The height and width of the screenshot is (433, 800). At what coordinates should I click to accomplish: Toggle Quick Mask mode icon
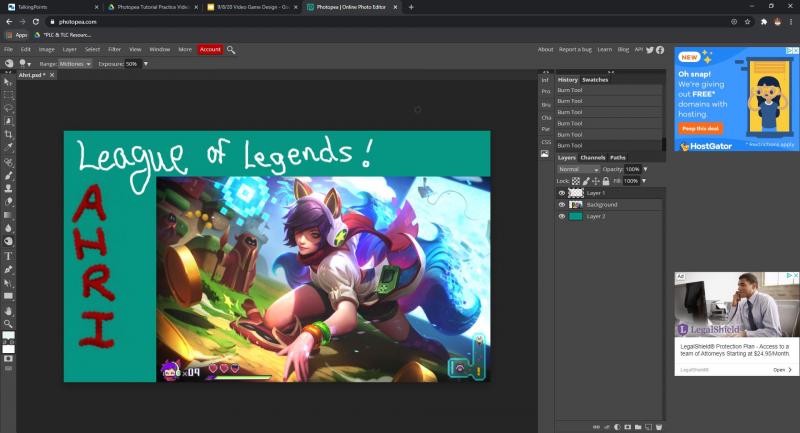pos(8,359)
